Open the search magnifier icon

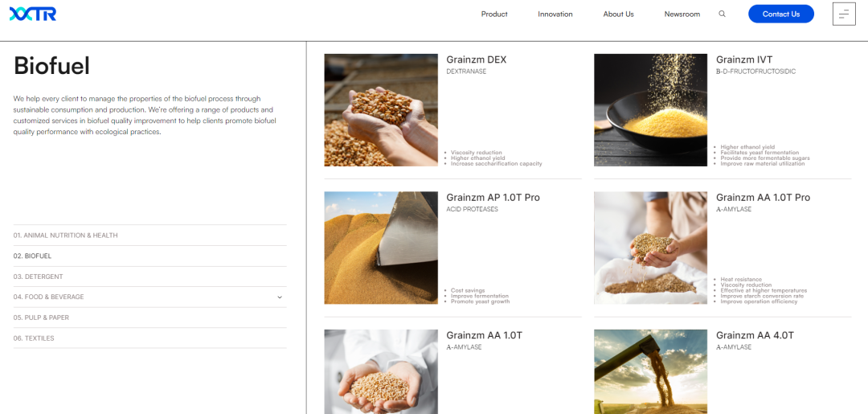(x=722, y=14)
